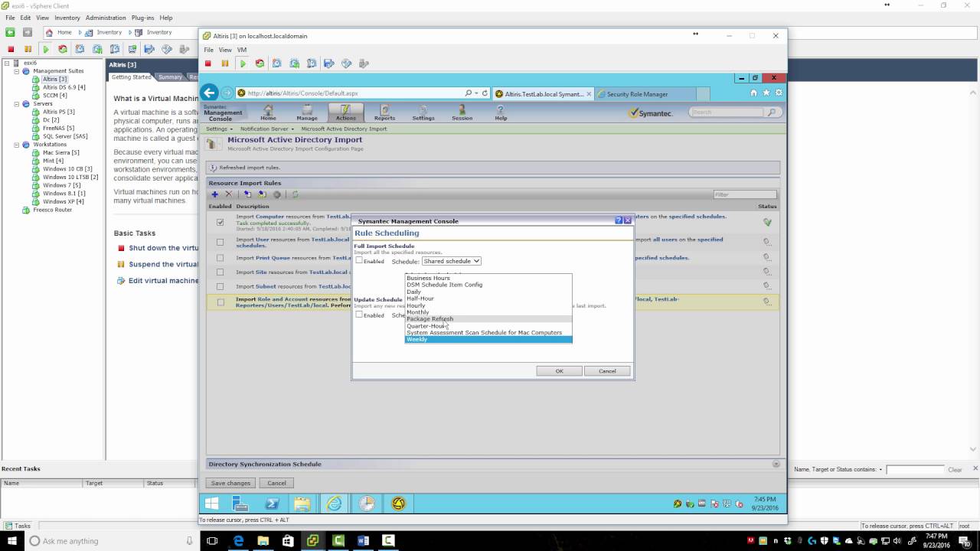Open the Plug-ins menu in vSphere Client

(x=142, y=18)
